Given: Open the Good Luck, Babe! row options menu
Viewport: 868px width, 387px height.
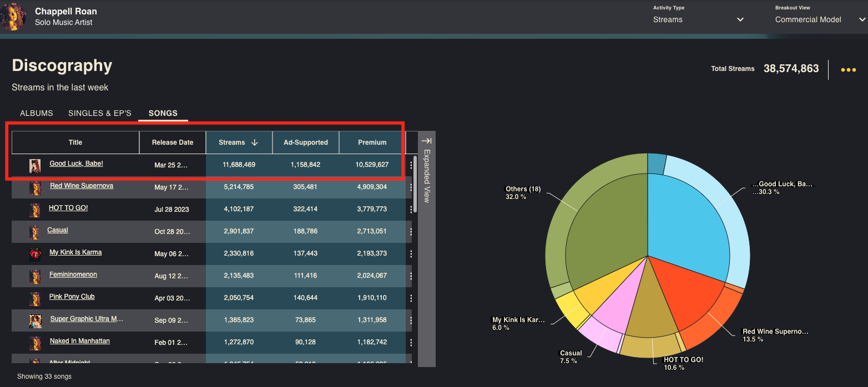Looking at the screenshot, I should (x=411, y=165).
